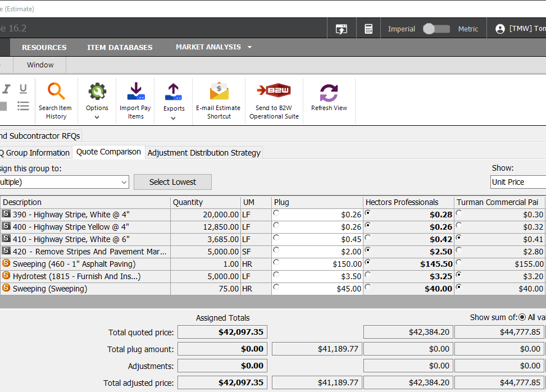
Task: Open Search Item History tool
Action: [56, 101]
